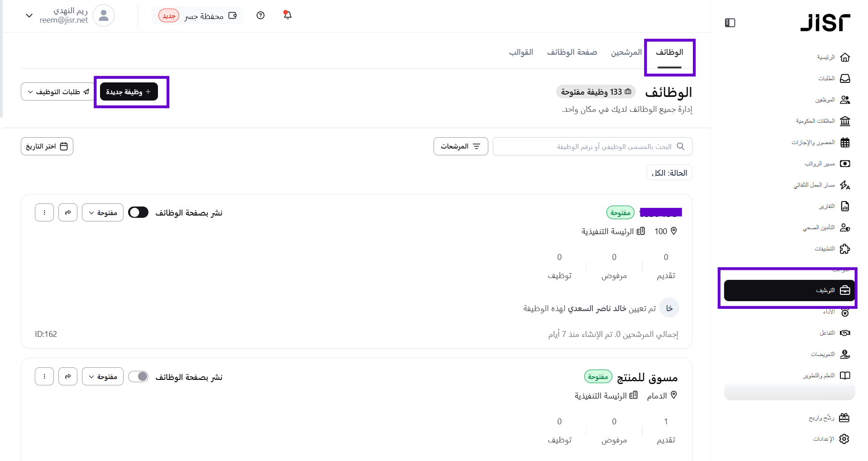Image resolution: width=868 pixels, height=461 pixels.
Task: Toggle نشر بصفحة الوظائف for job ID:162
Action: tap(138, 212)
